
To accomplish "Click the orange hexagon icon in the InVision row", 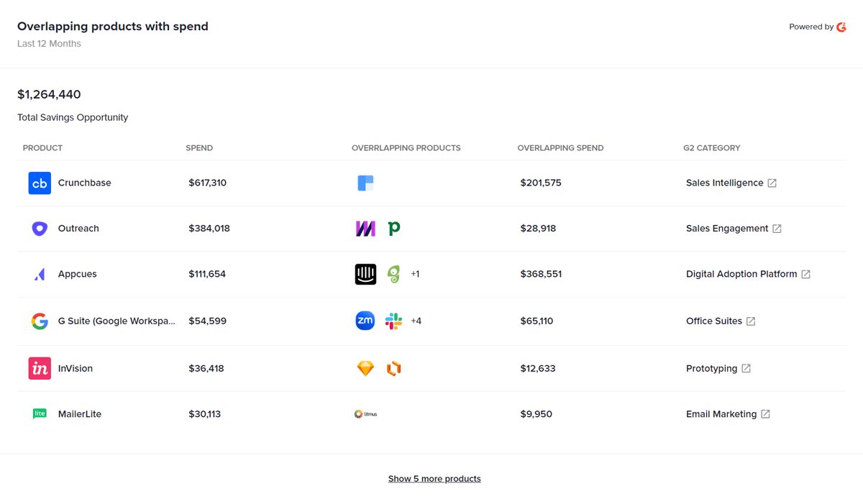I will tap(393, 369).
